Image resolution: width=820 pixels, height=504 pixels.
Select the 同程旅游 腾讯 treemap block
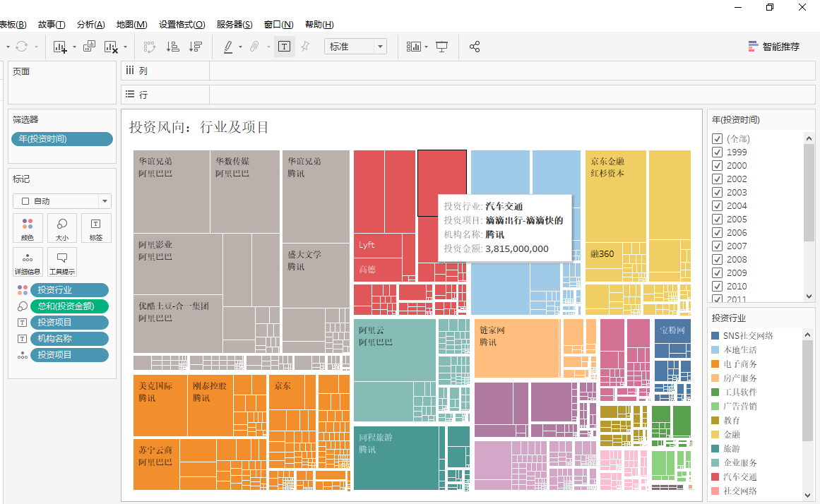click(x=396, y=458)
